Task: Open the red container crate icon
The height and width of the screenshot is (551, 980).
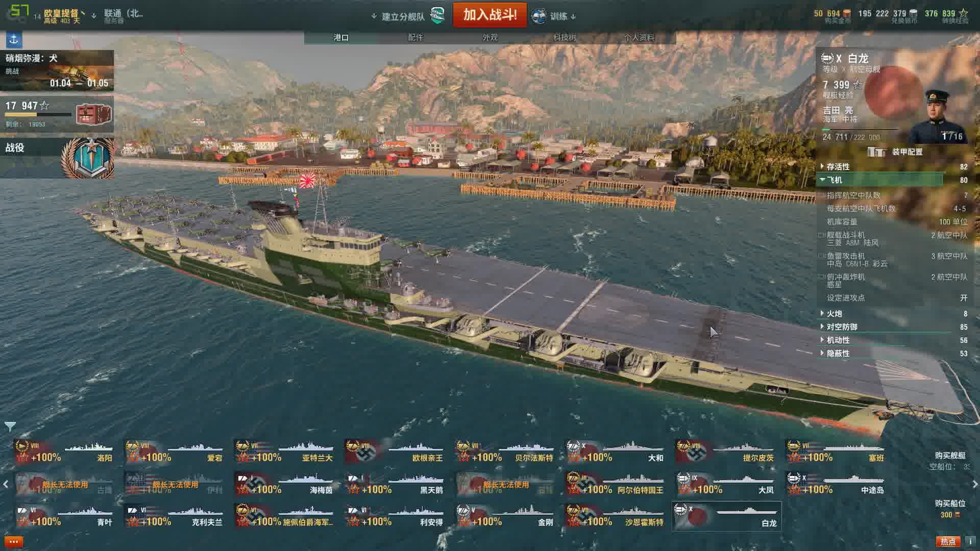Action: coord(93,114)
